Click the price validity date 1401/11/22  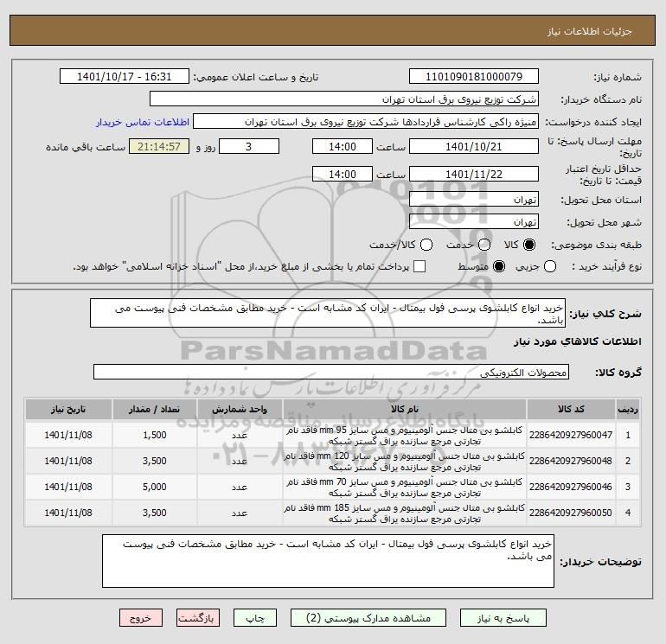pyautogui.click(x=474, y=174)
